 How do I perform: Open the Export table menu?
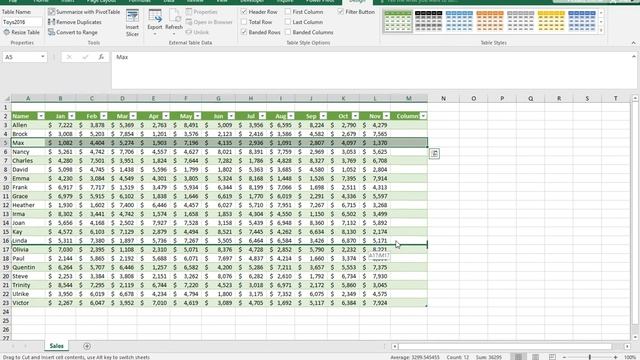tap(155, 23)
